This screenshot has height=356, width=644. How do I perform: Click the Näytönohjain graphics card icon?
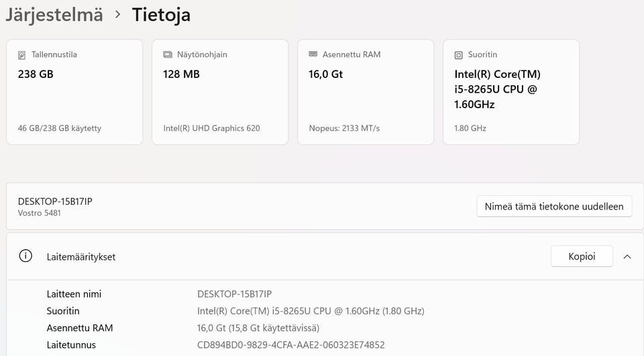pos(168,54)
